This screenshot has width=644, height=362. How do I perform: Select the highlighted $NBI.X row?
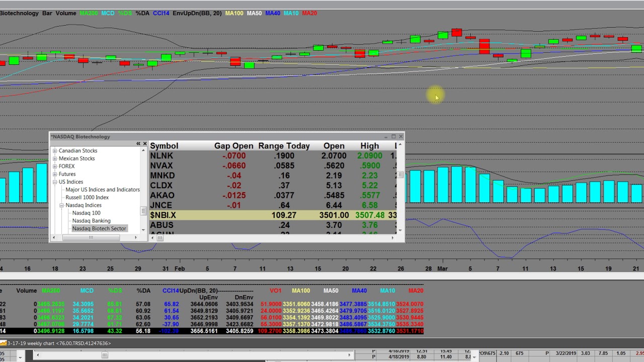tap(273, 215)
